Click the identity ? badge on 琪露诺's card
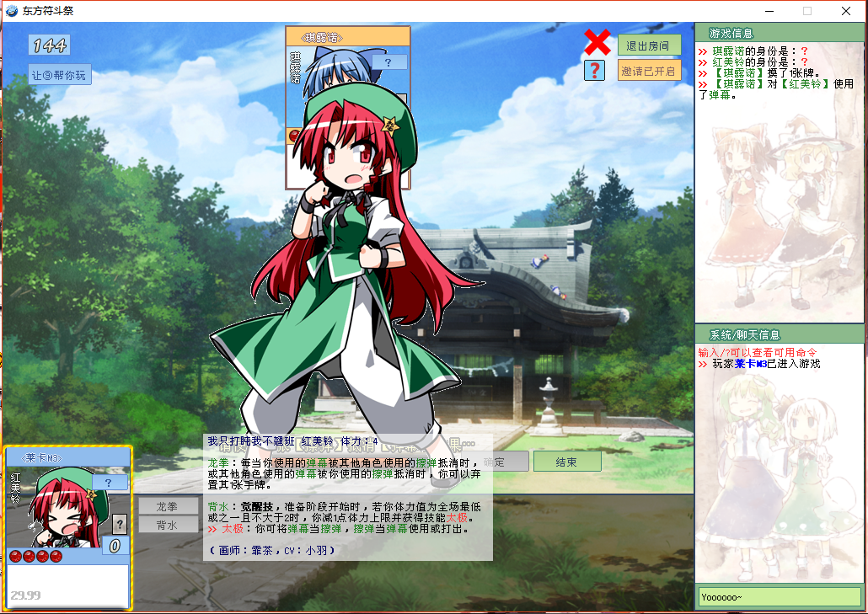 pos(389,62)
